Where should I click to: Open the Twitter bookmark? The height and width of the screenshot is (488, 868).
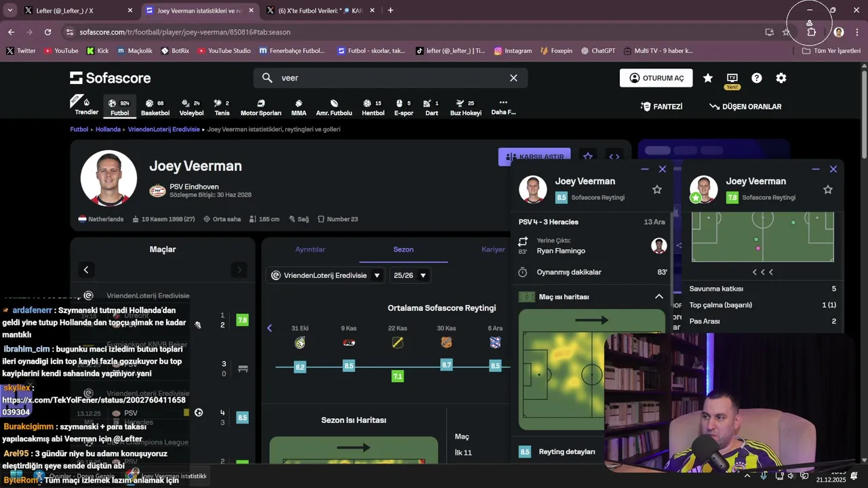[20, 51]
